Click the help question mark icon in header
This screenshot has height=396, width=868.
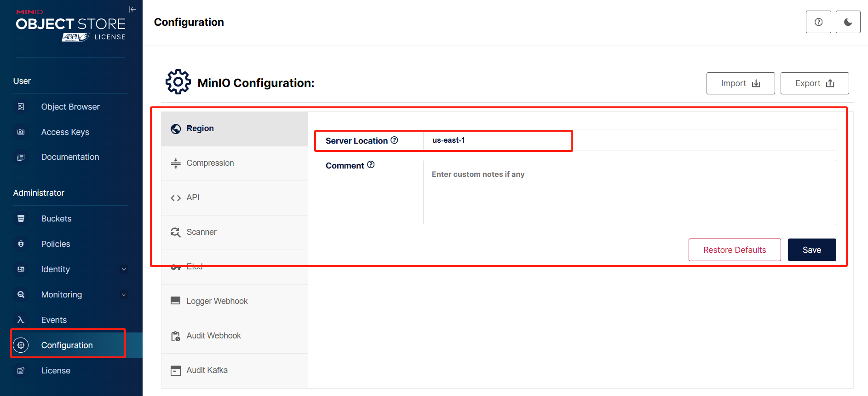coord(818,22)
